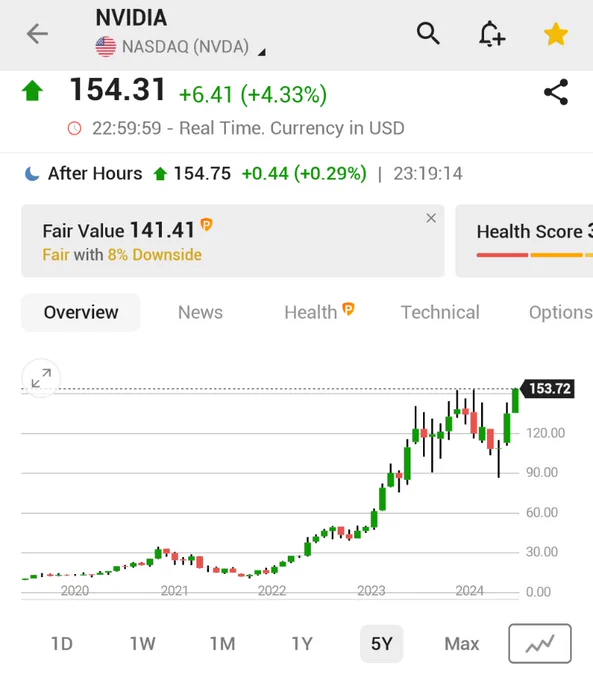Expand chart to fullscreen
Screen dimensions: 593x680
coord(41,378)
